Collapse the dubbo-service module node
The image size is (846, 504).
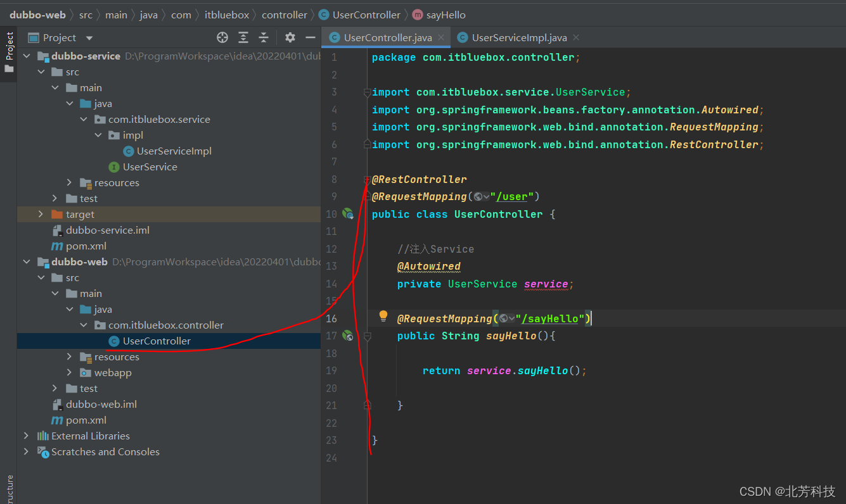click(x=27, y=56)
